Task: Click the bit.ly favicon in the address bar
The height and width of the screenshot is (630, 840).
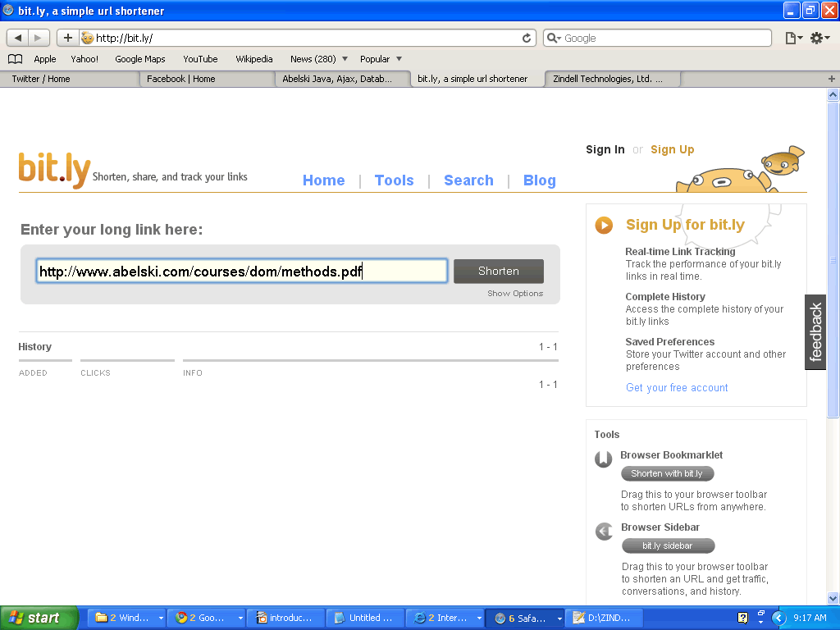Action: 87,38
